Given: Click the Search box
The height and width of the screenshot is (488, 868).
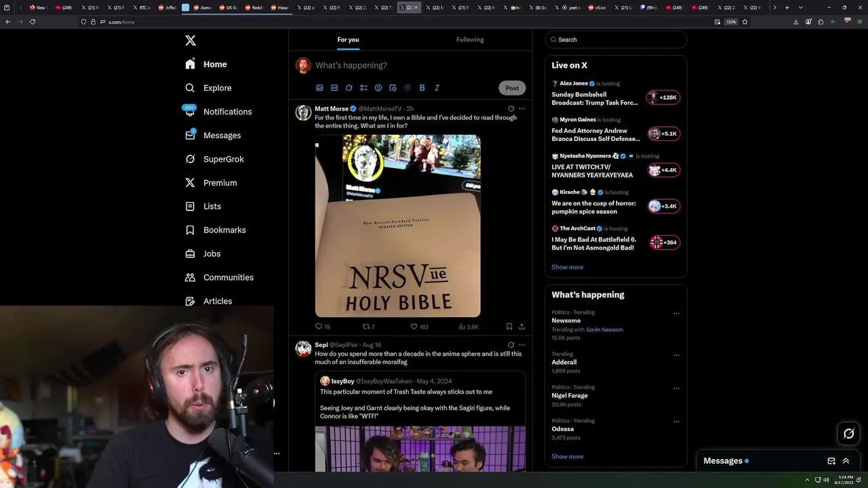Looking at the screenshot, I should click(x=616, y=40).
